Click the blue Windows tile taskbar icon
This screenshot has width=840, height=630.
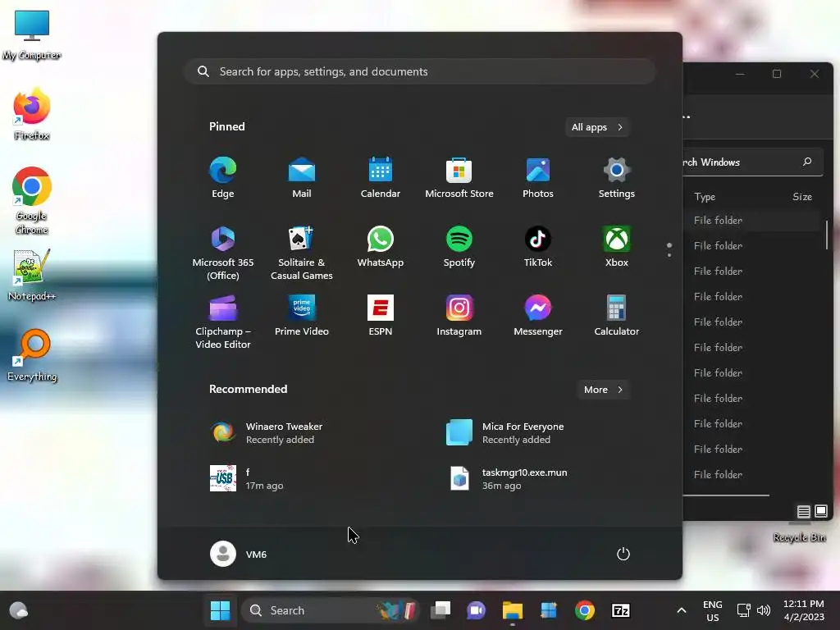coord(549,610)
